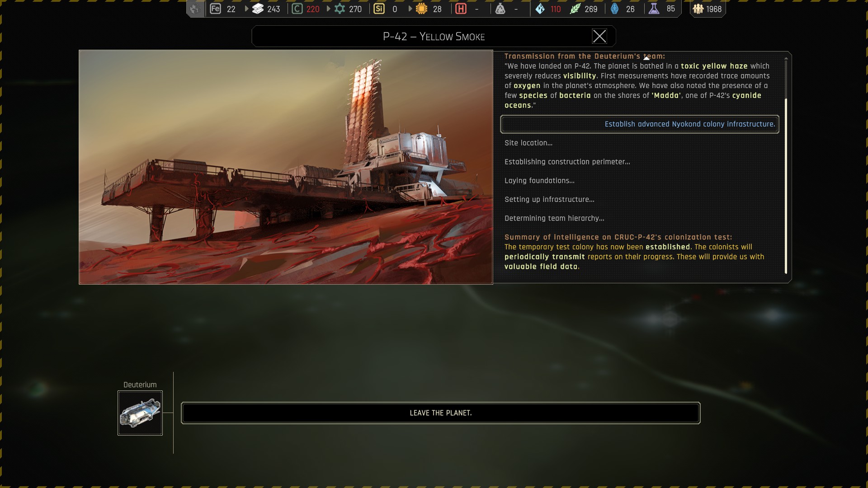Click the metal plates resource icon
This screenshot has width=868, height=488.
[x=258, y=9]
